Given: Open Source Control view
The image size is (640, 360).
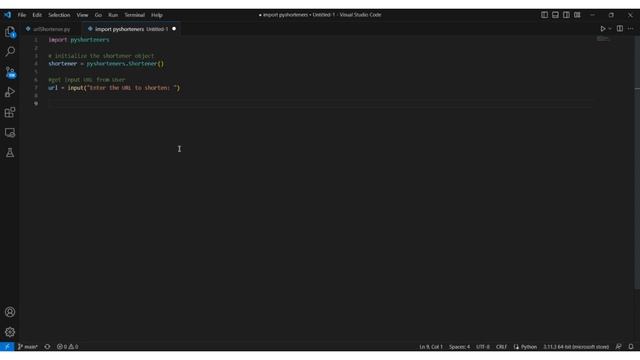Looking at the screenshot, I should click(x=10, y=72).
